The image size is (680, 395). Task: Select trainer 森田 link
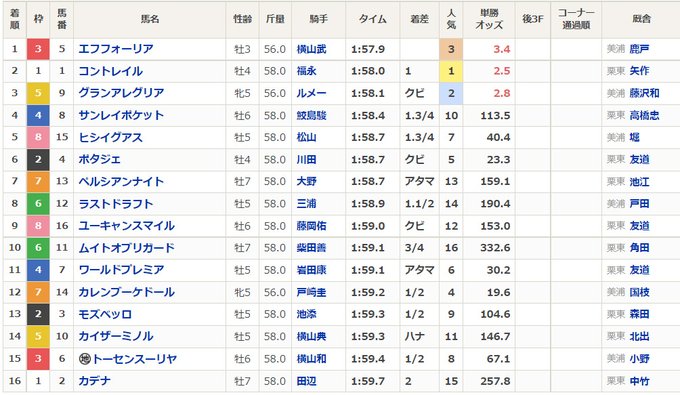pyautogui.click(x=640, y=314)
